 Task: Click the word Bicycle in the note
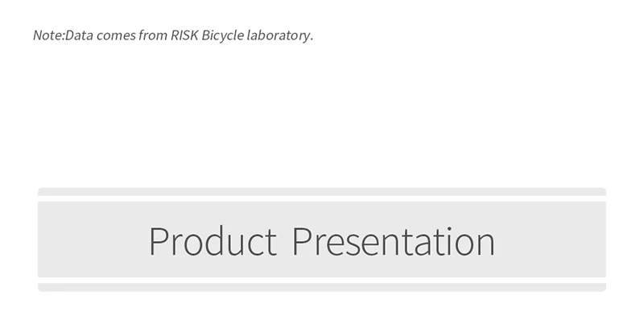(223, 36)
